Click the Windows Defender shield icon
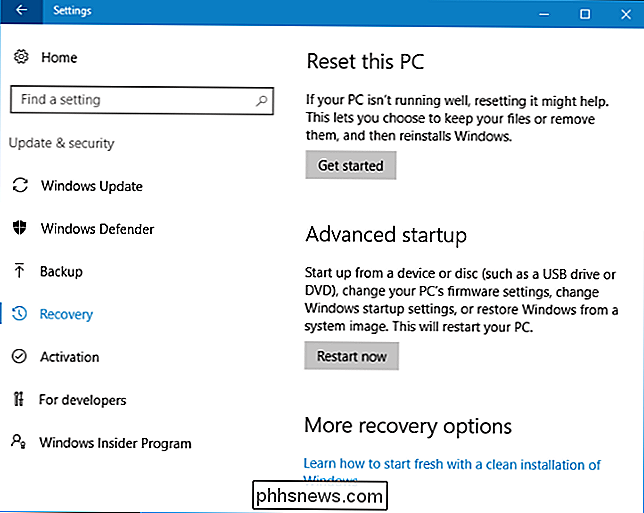 click(20, 227)
